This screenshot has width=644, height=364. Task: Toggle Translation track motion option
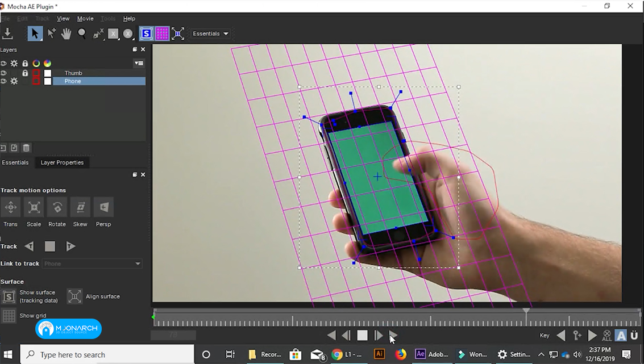(10, 207)
